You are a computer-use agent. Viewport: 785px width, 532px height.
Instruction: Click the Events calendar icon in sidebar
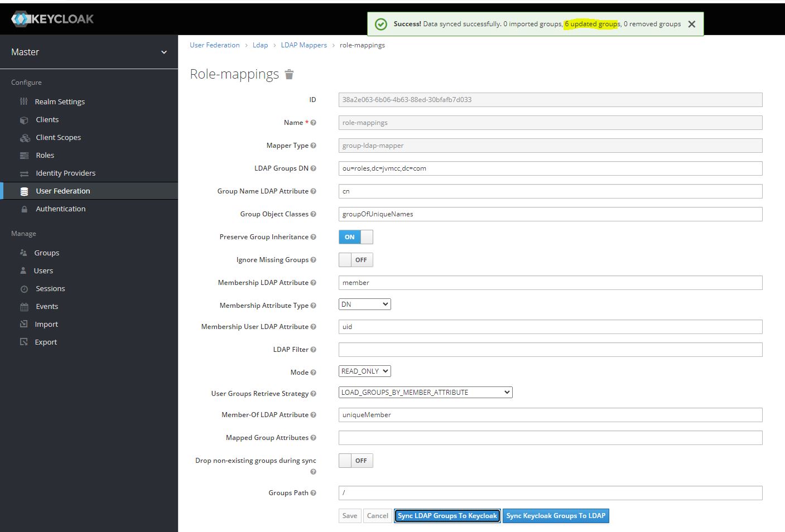point(24,307)
